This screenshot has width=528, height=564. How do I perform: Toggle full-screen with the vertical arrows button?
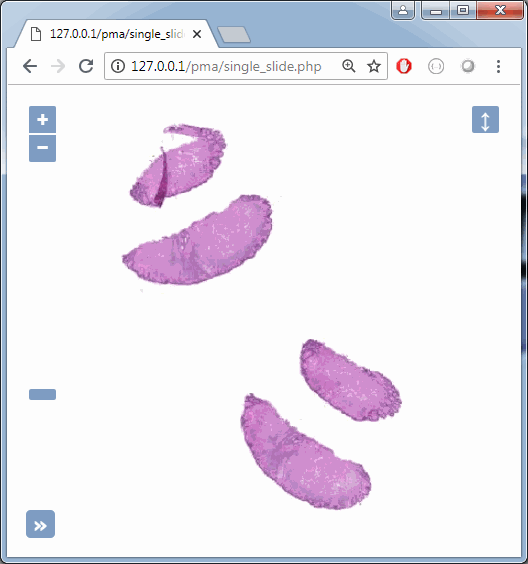click(x=485, y=119)
